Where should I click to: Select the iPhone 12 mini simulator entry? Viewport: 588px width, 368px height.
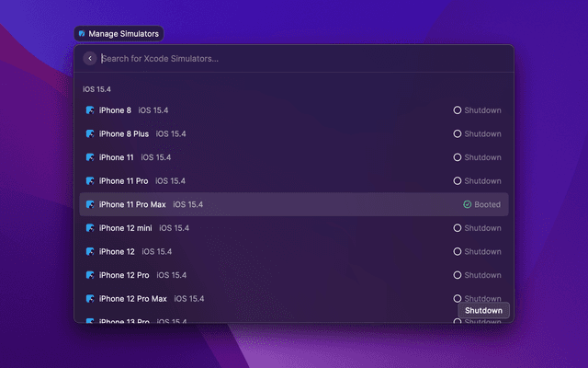294,228
